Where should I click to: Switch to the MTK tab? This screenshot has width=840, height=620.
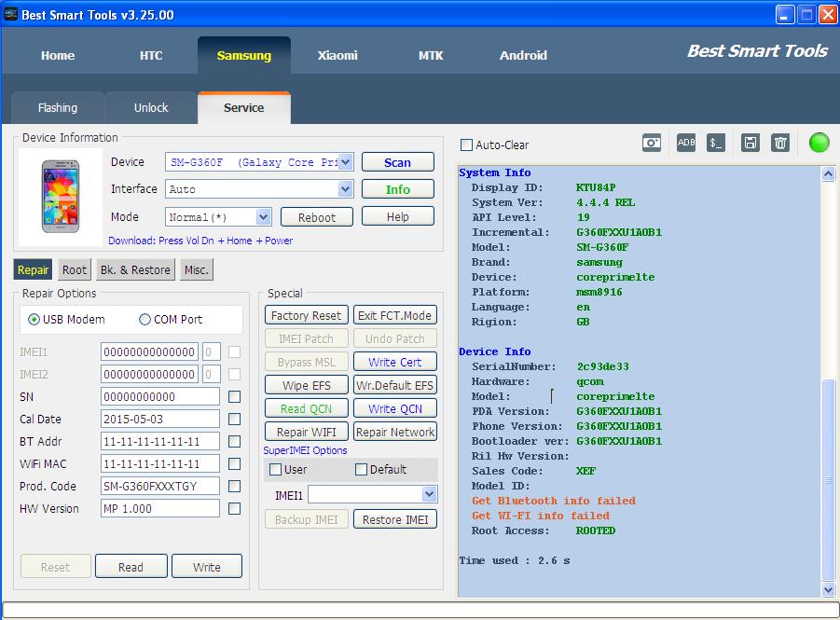tap(431, 55)
